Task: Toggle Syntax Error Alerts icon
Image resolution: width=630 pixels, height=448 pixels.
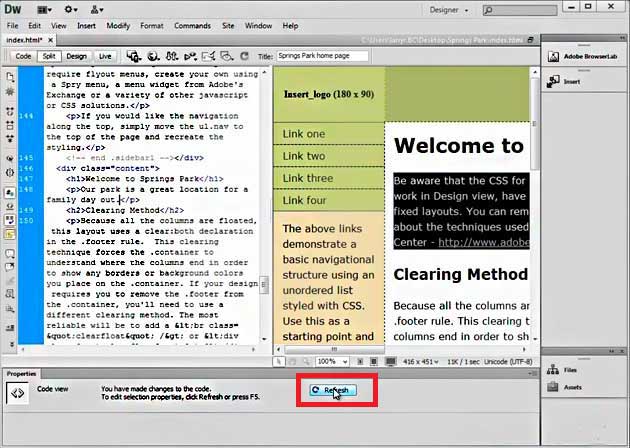Action: 10,234
